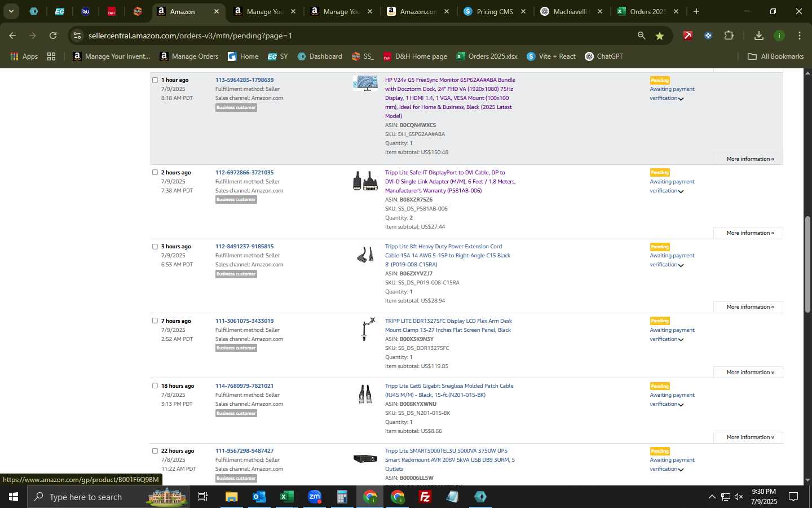
Task: Click the HP monitor product thumbnail
Action: point(365,84)
